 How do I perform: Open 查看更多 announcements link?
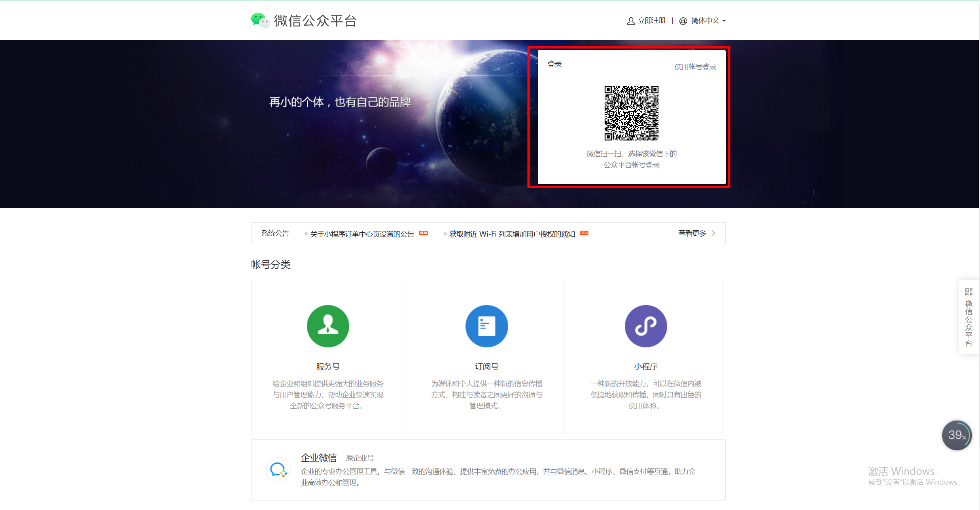tap(692, 233)
